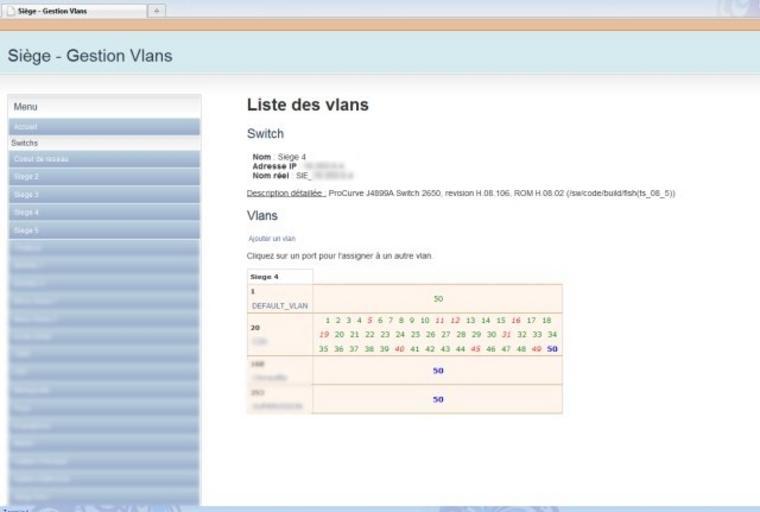Click the Description détaillée link
This screenshot has height=512, width=760.
click(286, 193)
